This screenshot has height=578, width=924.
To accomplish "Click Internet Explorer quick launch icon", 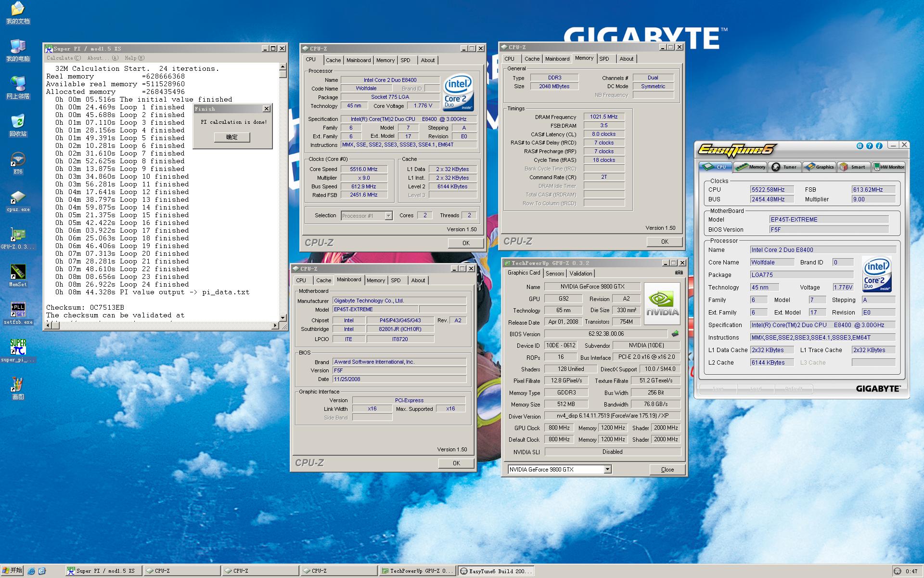I will [31, 571].
